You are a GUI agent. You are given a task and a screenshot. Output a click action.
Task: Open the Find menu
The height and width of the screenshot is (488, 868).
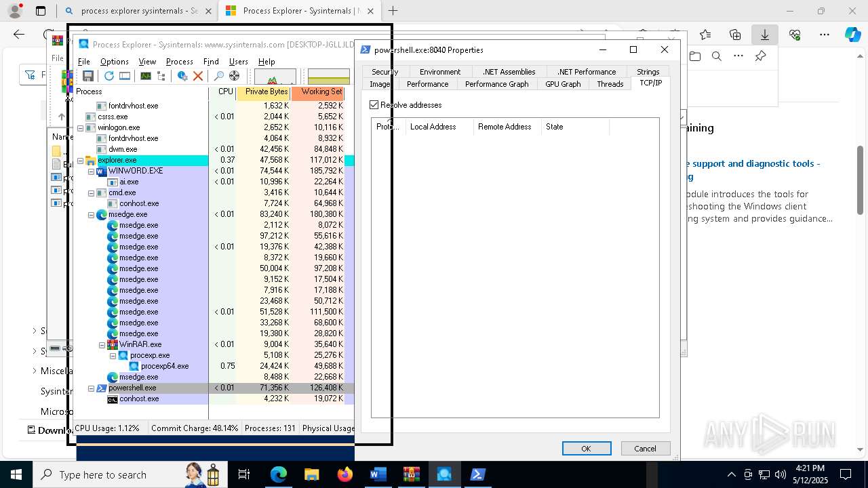[x=211, y=62]
